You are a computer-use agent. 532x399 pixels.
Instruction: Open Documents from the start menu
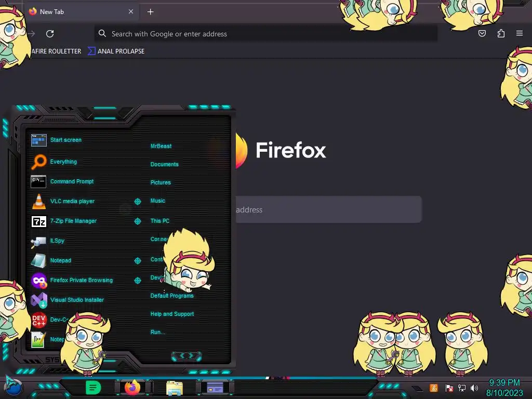pyautogui.click(x=164, y=164)
